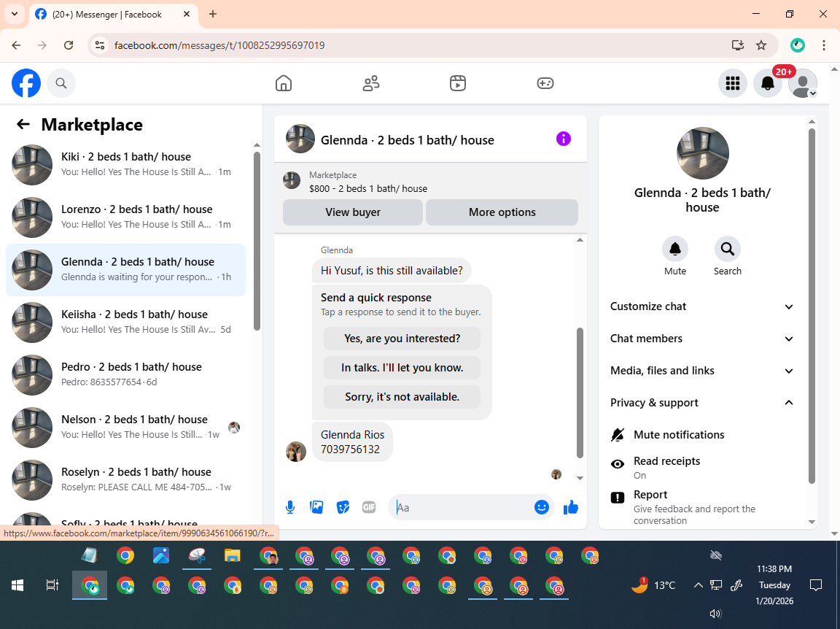Image resolution: width=840 pixels, height=629 pixels.
Task: Click the back arrow beside Marketplace
Action: (23, 124)
